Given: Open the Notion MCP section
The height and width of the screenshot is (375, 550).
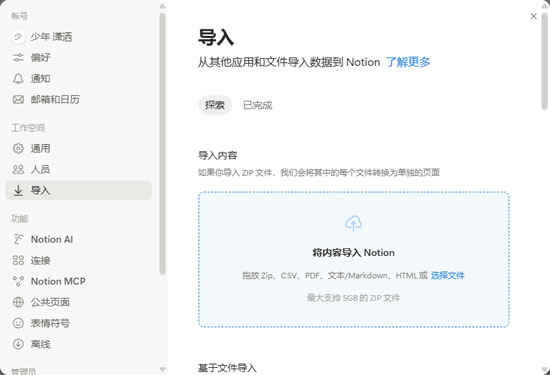Looking at the screenshot, I should 79,281.
